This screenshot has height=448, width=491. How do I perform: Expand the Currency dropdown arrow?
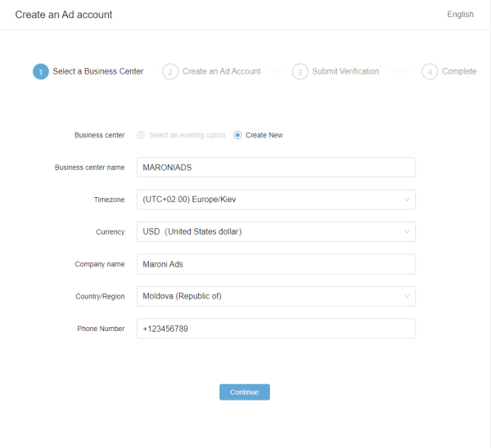(x=407, y=232)
